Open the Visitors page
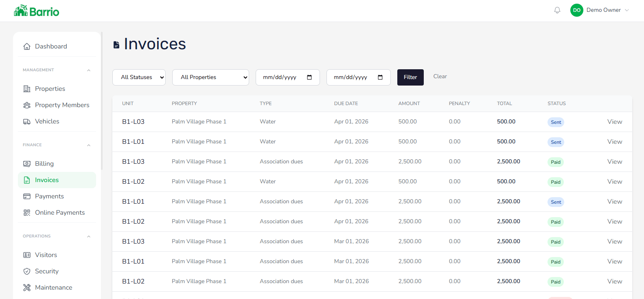Viewport: 644px width, 299px height. coord(57,255)
